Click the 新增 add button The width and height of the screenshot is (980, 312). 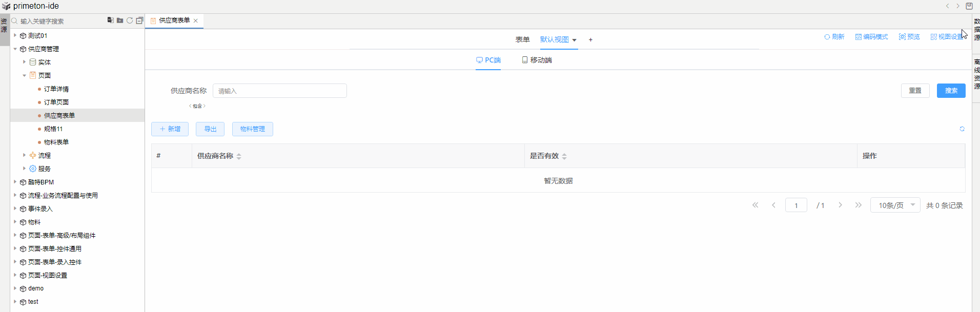coord(170,129)
